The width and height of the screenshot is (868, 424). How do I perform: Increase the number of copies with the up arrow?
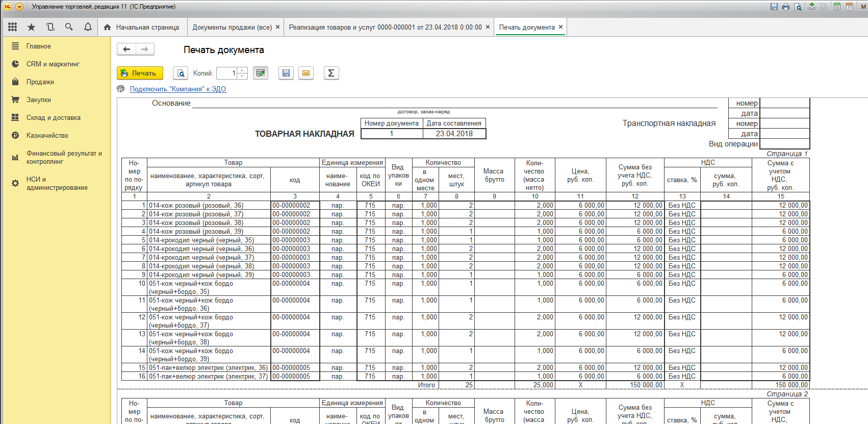pyautogui.click(x=243, y=70)
